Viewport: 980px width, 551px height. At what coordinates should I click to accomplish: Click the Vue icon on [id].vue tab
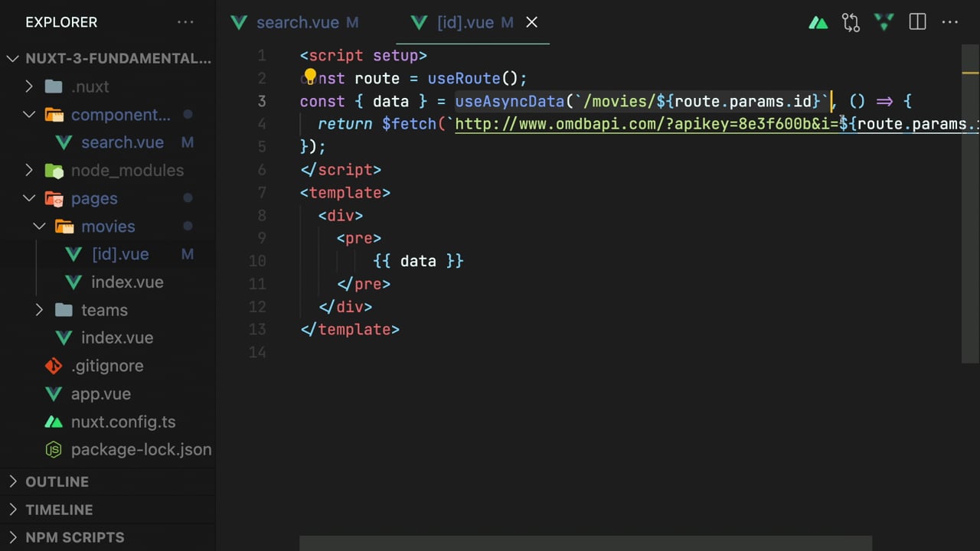419,22
